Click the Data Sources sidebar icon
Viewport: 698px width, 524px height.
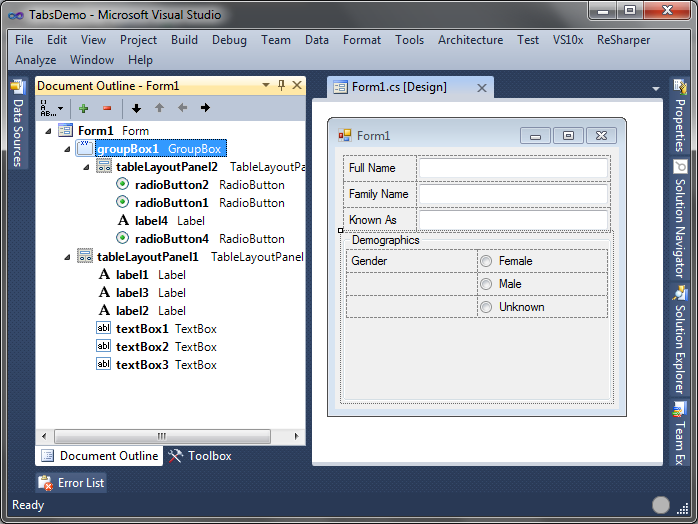(x=17, y=87)
